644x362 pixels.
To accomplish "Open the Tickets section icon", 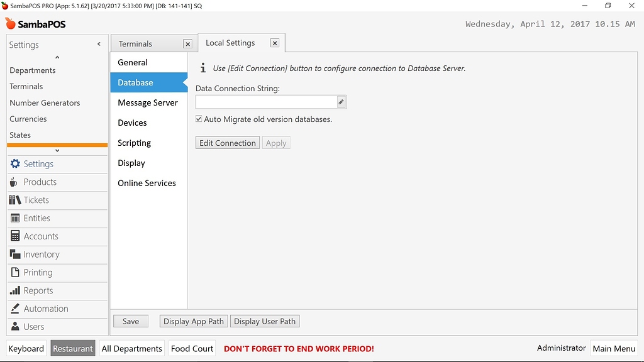I will (14, 200).
